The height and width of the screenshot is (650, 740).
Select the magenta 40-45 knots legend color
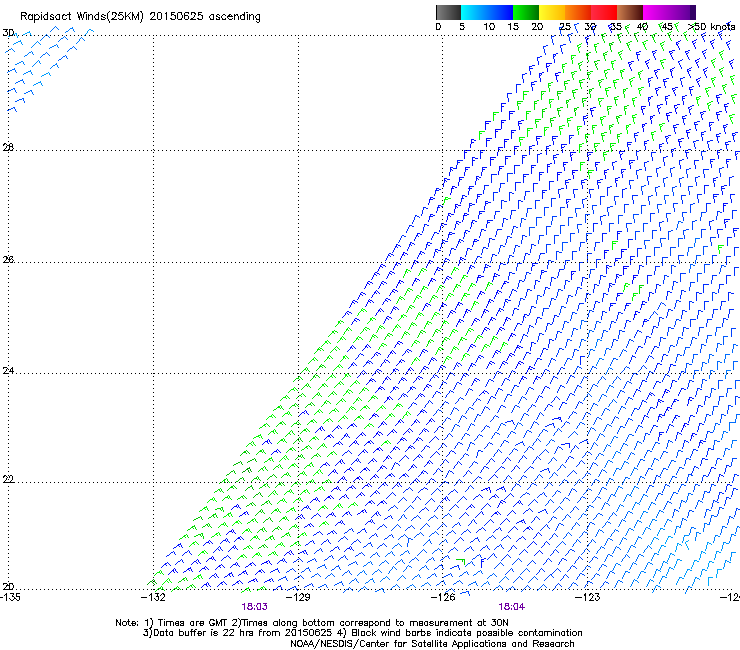656,12
